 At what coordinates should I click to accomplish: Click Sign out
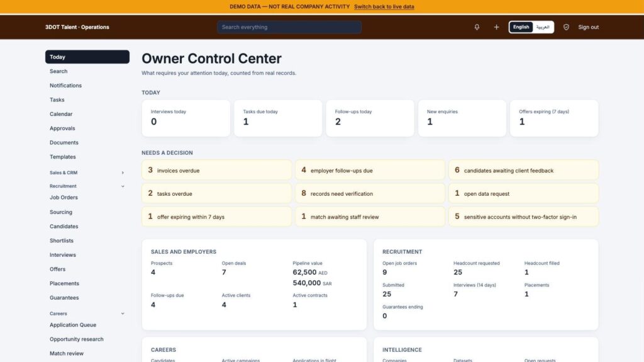(x=588, y=27)
